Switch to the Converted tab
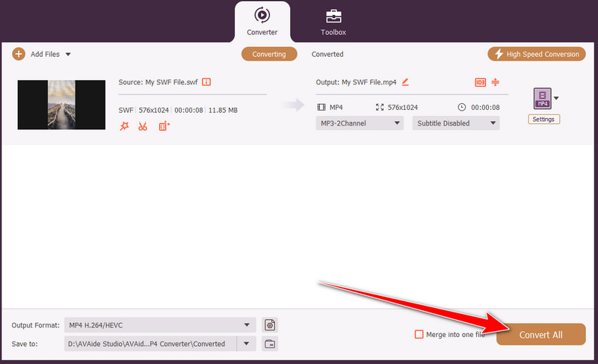Screen dimensions: 598x364 coord(327,54)
